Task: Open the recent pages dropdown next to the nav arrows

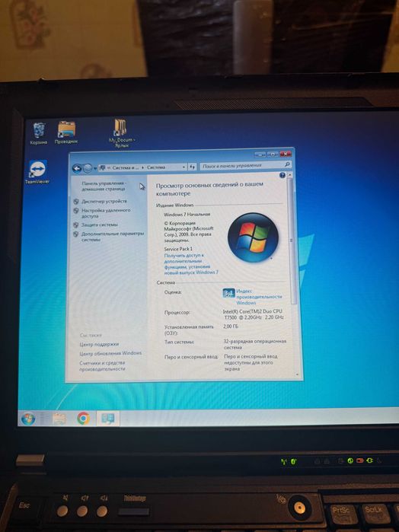Action: coord(95,168)
